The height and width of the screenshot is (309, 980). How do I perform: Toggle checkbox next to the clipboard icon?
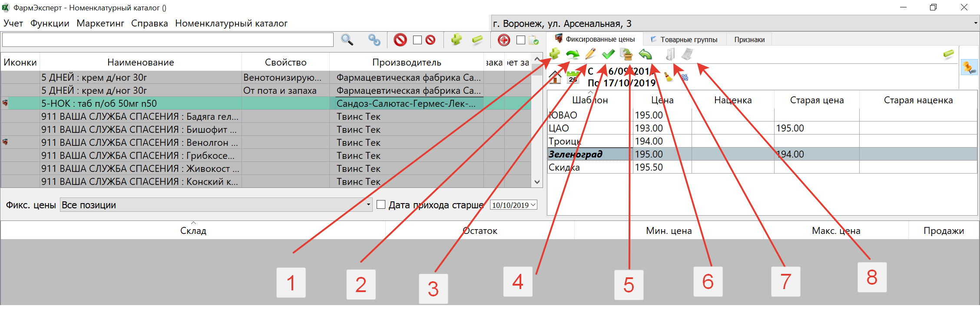[521, 40]
